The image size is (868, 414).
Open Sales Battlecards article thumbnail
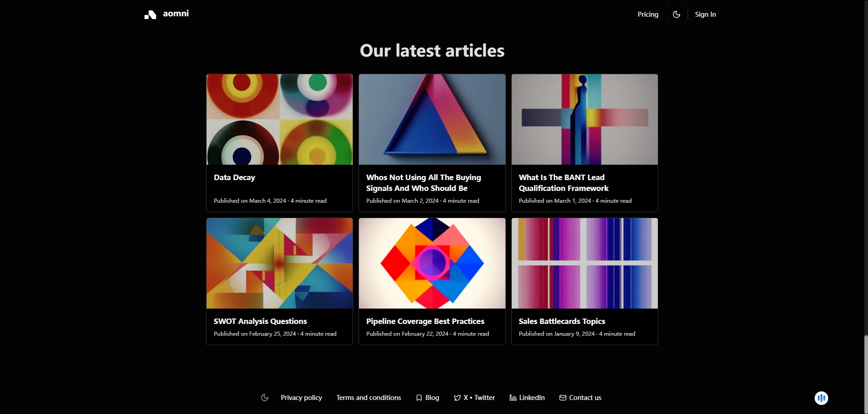click(585, 263)
